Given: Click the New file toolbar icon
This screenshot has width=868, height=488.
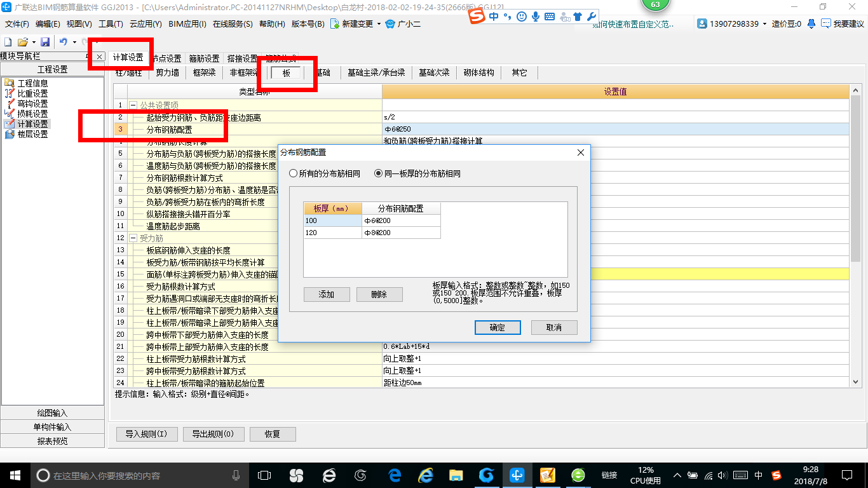Looking at the screenshot, I should pos(8,42).
